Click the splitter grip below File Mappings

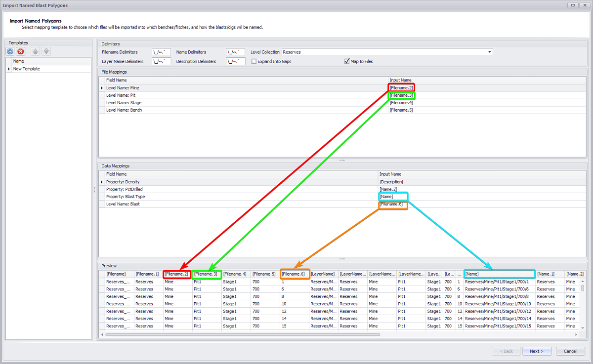(342, 160)
